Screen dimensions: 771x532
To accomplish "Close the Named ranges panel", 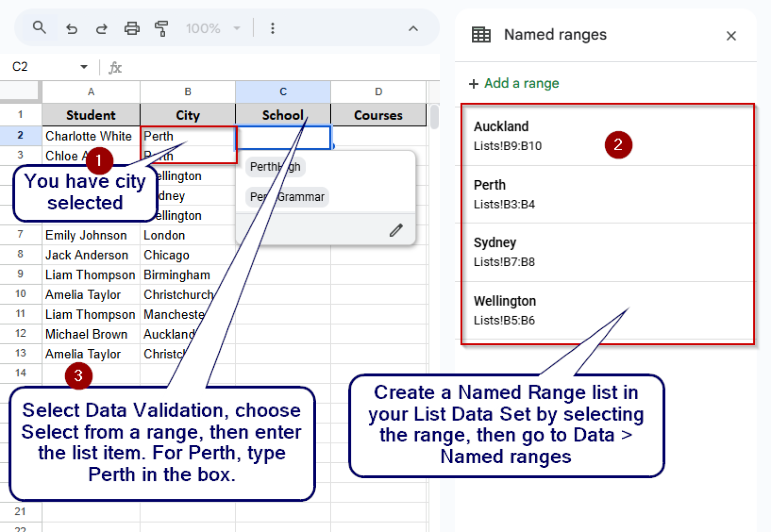I will pos(731,36).
